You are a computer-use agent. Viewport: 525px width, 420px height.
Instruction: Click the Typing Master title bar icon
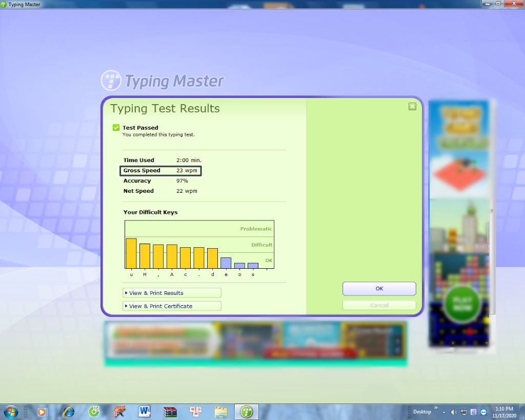tap(4, 4)
